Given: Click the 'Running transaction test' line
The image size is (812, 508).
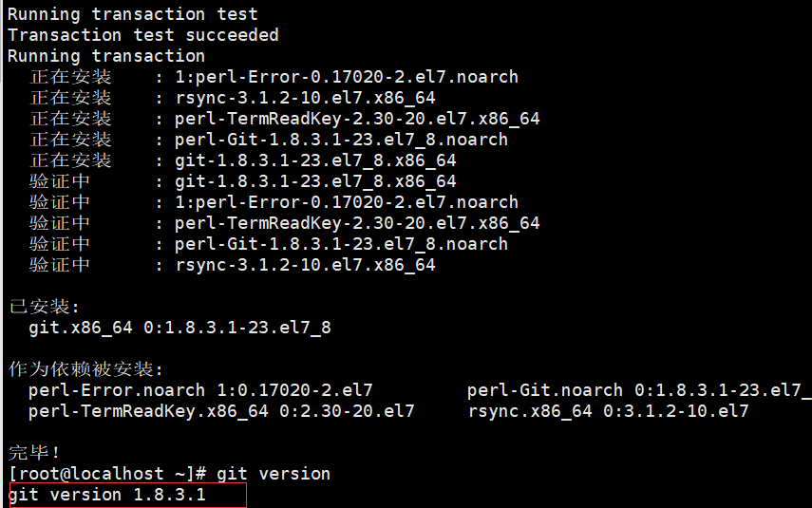Looking at the screenshot, I should [133, 14].
